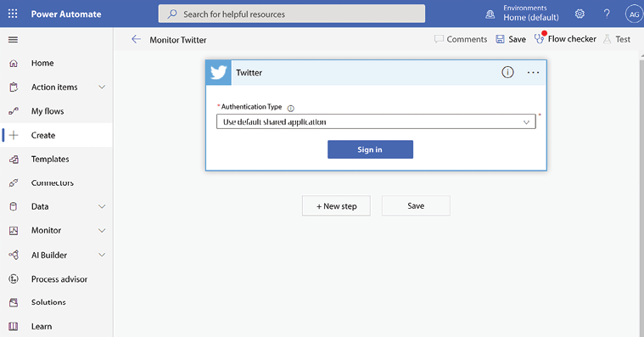Open the Authentication Type dropdown
644x337 pixels.
pyautogui.click(x=376, y=121)
